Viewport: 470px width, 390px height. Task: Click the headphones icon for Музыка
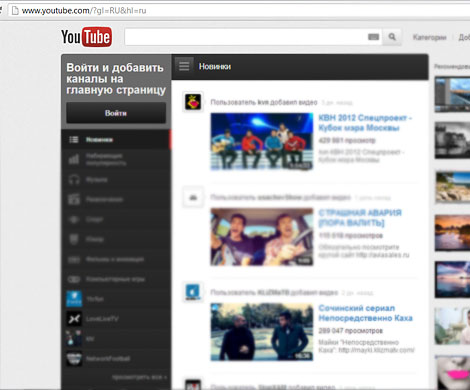[74, 180]
